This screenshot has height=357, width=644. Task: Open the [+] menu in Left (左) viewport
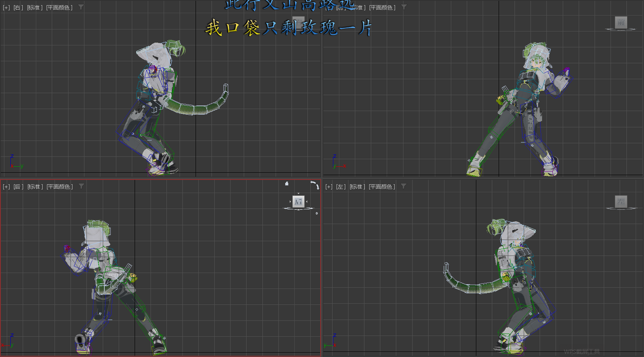point(329,187)
